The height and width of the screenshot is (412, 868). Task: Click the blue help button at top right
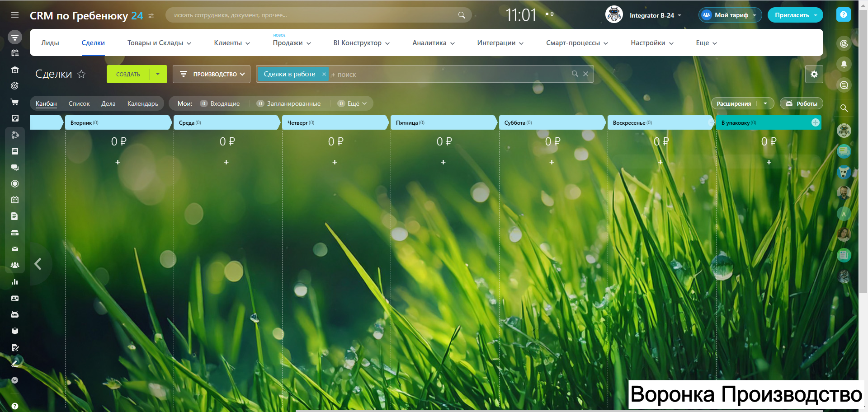click(843, 14)
